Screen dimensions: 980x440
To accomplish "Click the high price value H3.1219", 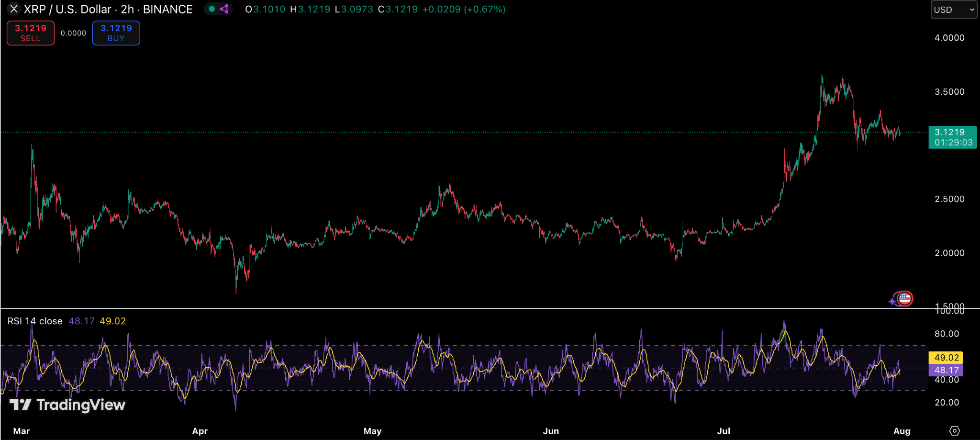I will tap(310, 9).
